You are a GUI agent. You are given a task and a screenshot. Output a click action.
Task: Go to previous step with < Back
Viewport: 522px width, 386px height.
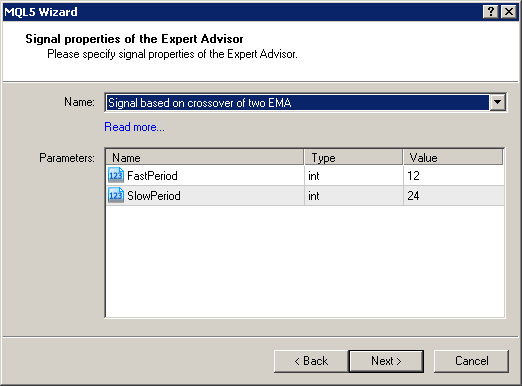coord(311,361)
